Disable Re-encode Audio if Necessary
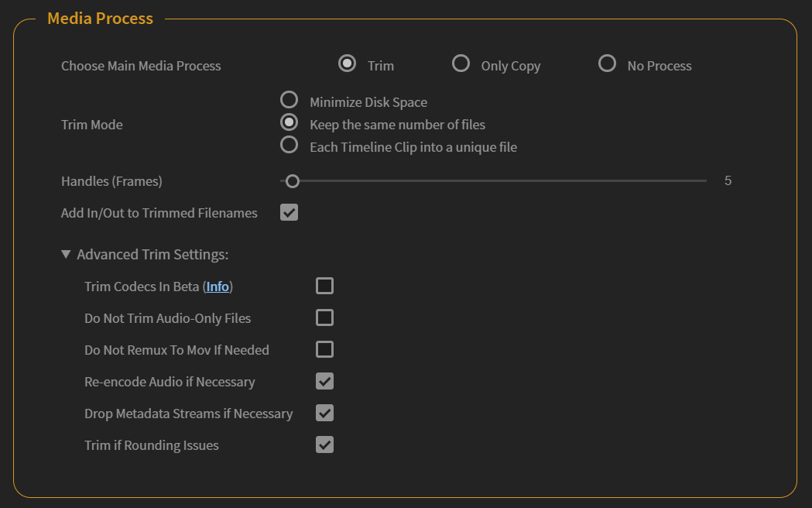812x508 pixels. click(x=324, y=381)
